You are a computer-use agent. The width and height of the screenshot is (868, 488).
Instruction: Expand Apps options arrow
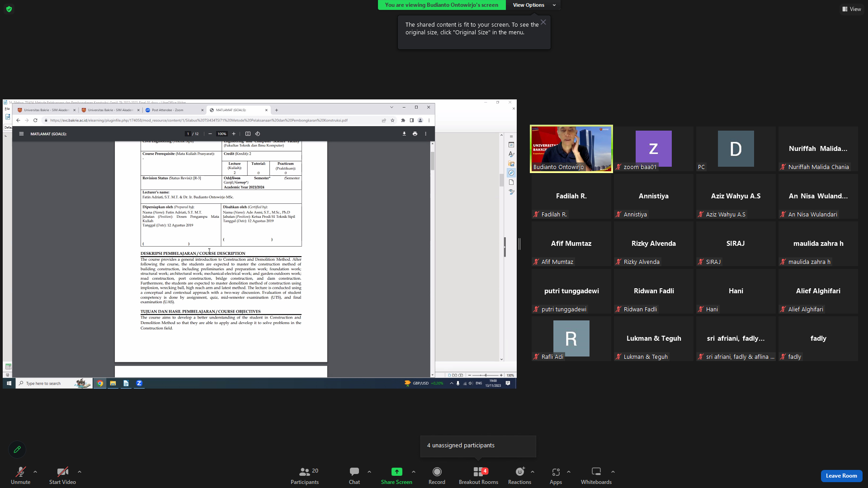[569, 472]
